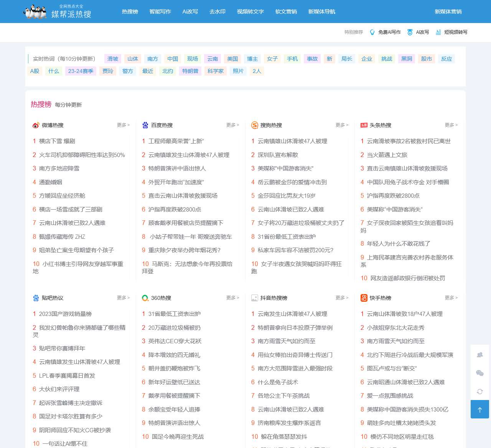Open Sogou item 31省份最低工资表出炉
Image resolution: width=491 pixels, height=448 pixels.
pos(287,237)
